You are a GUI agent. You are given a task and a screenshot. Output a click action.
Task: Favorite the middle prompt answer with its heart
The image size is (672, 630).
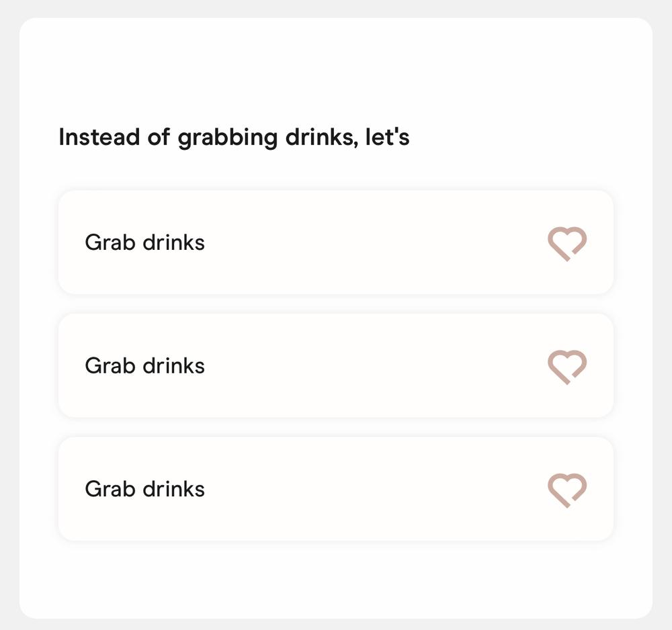(567, 367)
